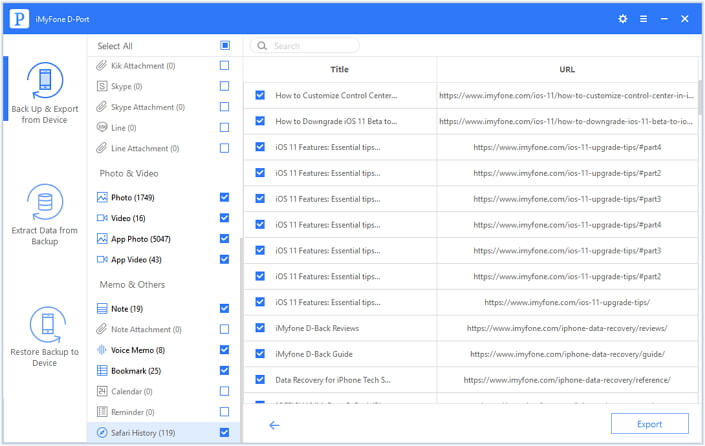Click the Safari History compass icon
This screenshot has height=446, width=705.
[102, 433]
